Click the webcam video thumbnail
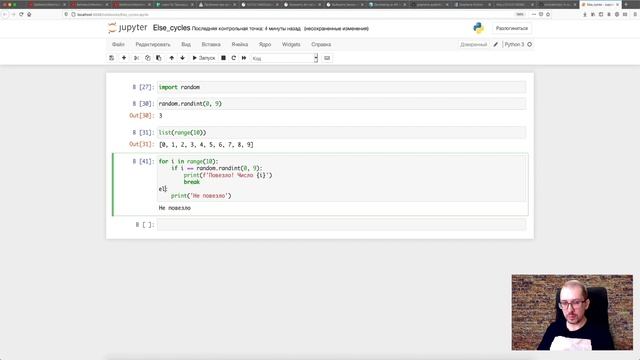 (572, 312)
